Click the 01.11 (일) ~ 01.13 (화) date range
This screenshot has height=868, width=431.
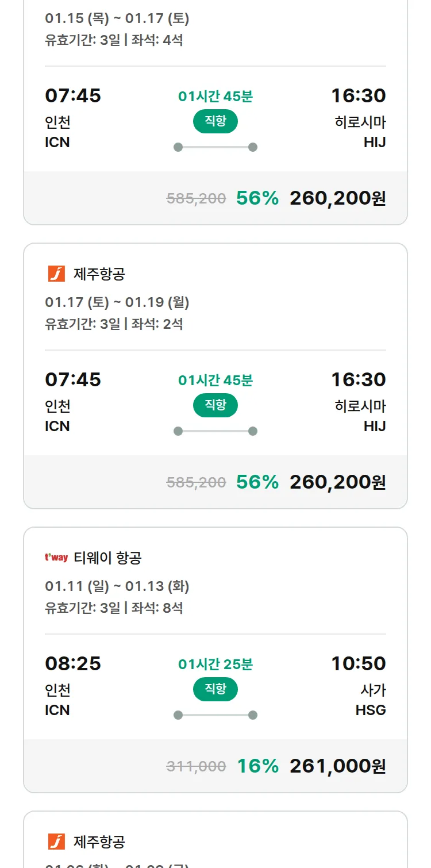tap(117, 586)
